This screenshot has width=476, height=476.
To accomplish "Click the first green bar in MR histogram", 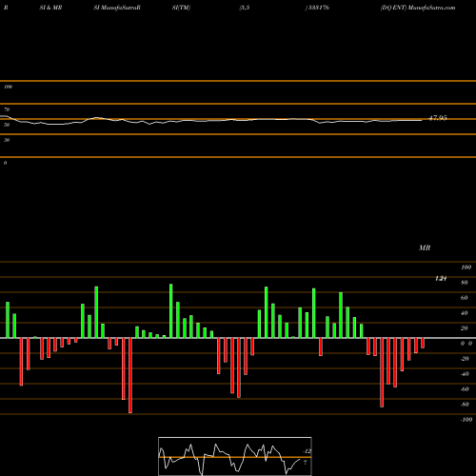I will click(8, 320).
